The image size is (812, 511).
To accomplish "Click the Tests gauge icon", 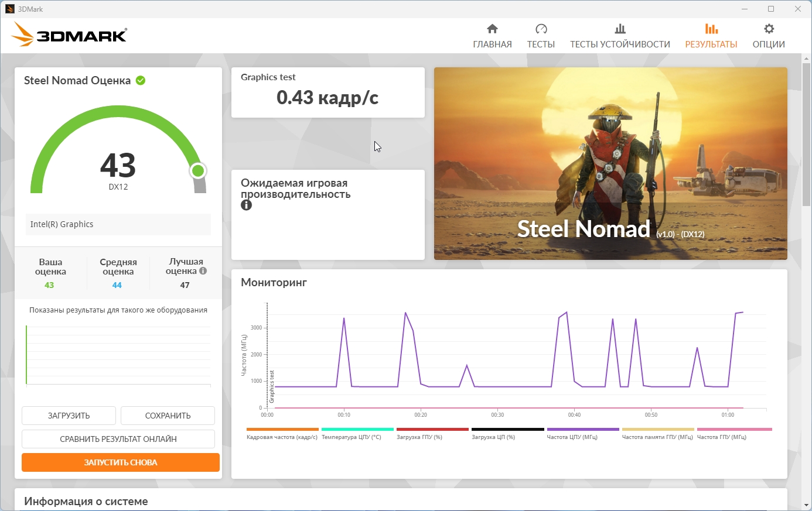I will pos(541,29).
